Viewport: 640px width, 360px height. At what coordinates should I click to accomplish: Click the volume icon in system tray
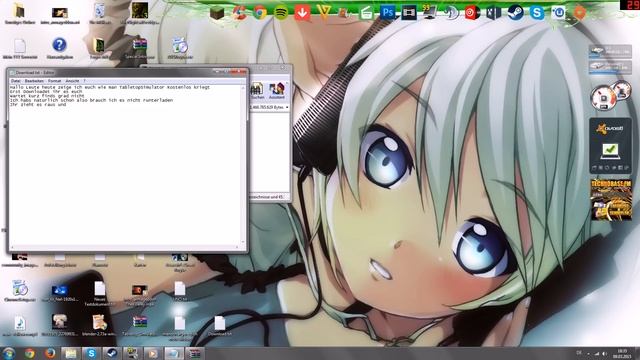pyautogui.click(x=604, y=353)
